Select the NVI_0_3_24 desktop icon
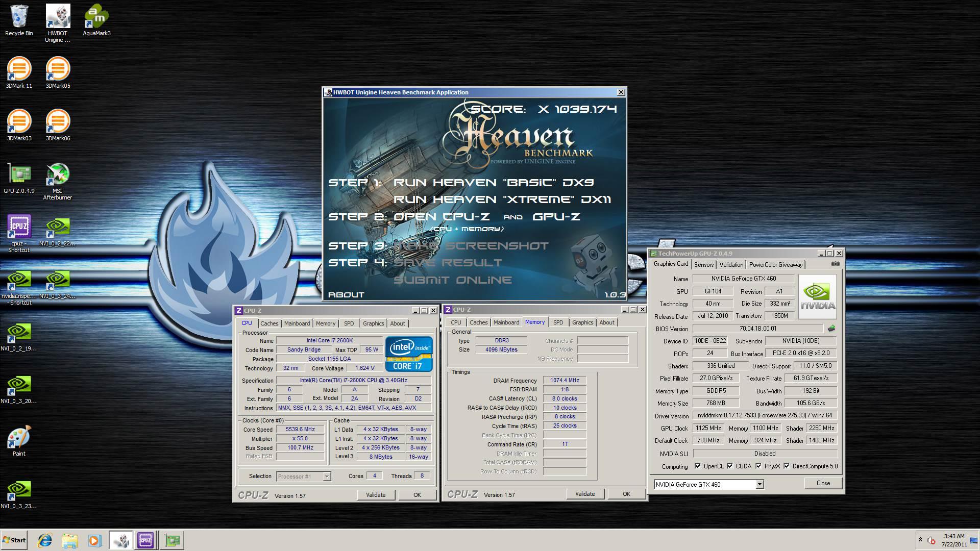This screenshot has height=551, width=980. [58, 284]
